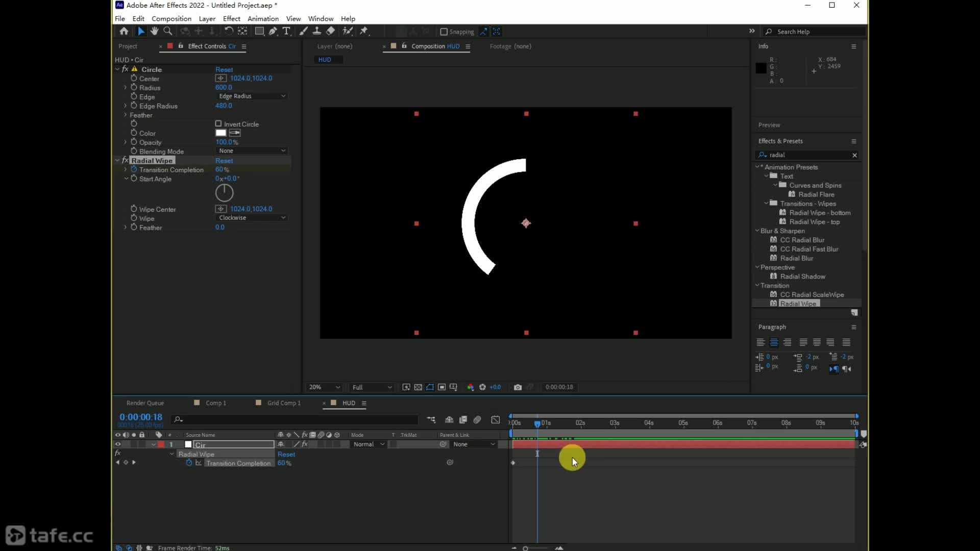Click the Start Angle dial control
This screenshot has width=980, height=551.
(224, 193)
